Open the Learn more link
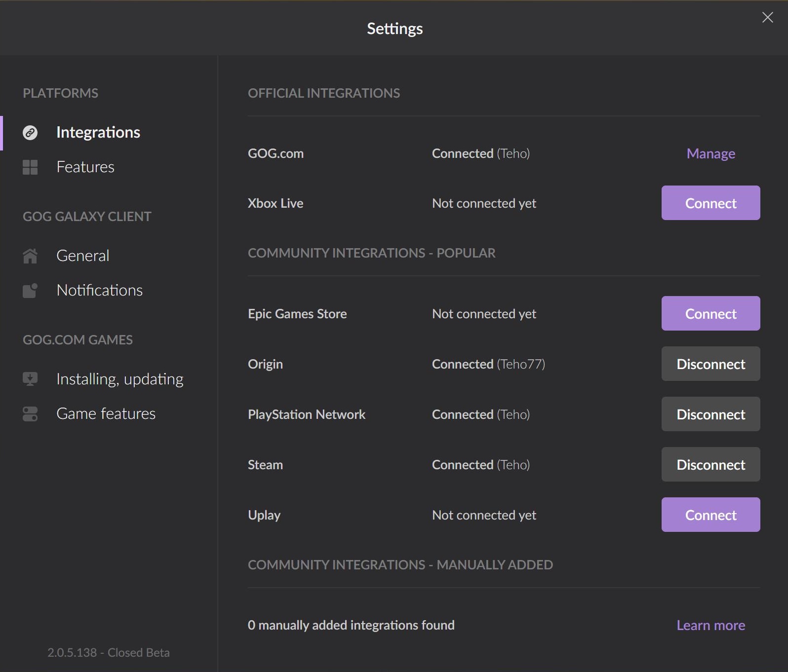 pos(711,625)
